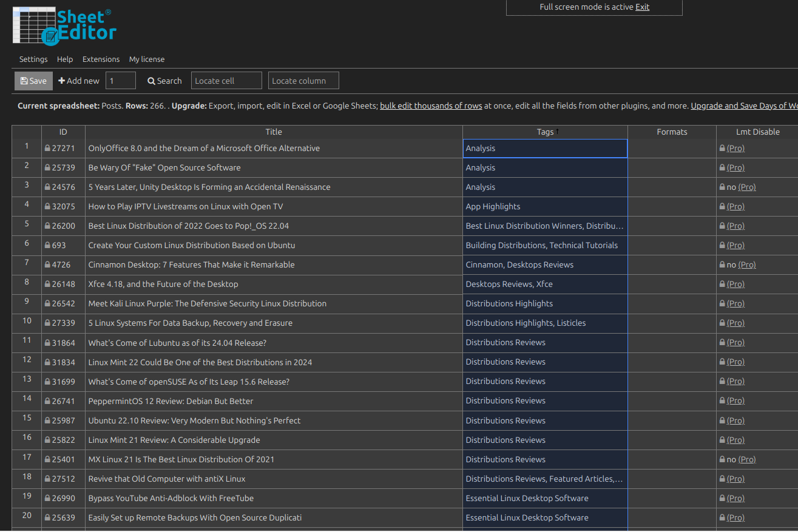This screenshot has width=798, height=532.
Task: Open the Search tool
Action: coord(164,81)
